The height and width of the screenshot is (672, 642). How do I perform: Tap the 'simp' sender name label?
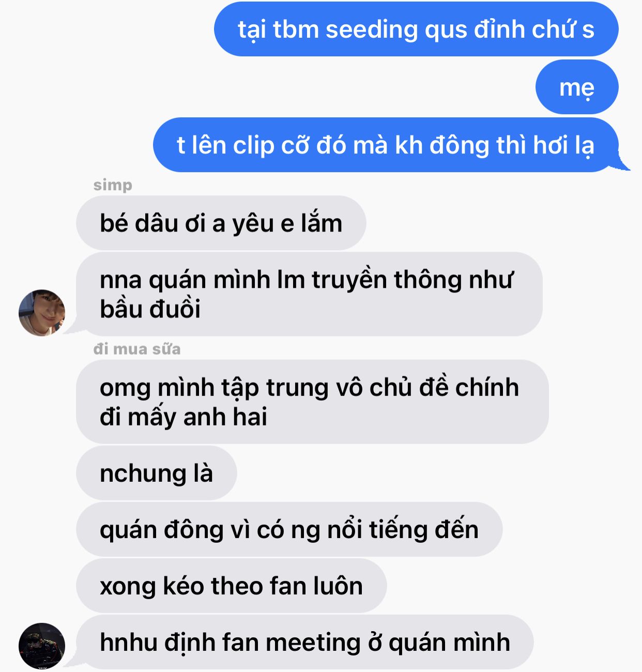113,185
